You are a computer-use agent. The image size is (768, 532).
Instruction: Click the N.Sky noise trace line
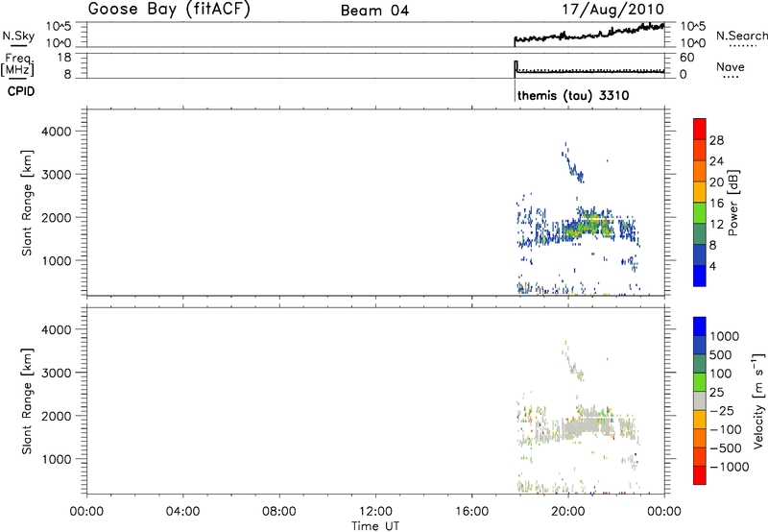coord(589,34)
